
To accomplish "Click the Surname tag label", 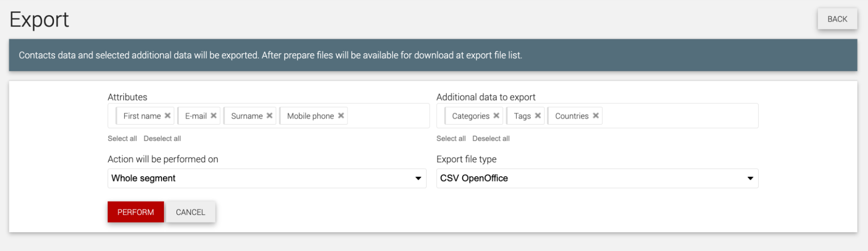I will pyautogui.click(x=247, y=116).
